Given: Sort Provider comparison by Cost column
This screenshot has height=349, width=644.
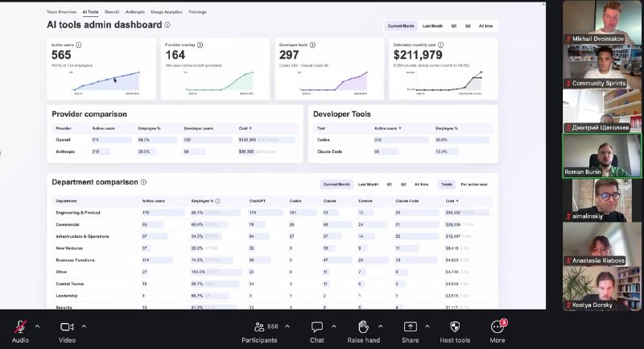Looking at the screenshot, I should click(x=246, y=128).
